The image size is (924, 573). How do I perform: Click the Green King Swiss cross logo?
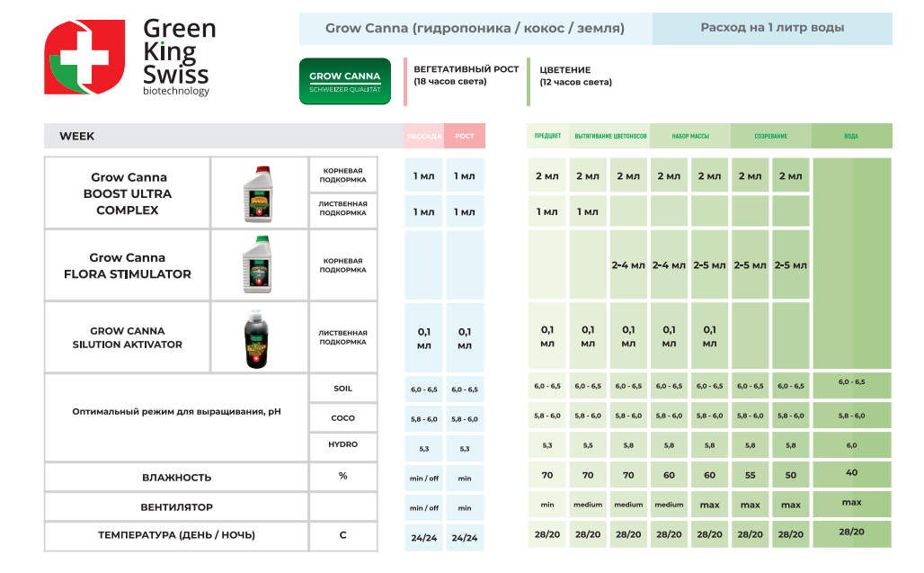(84, 58)
